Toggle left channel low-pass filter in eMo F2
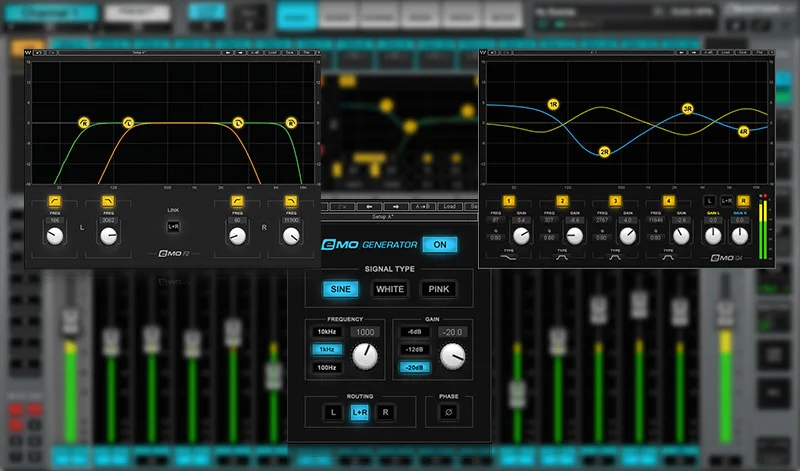Screen dimensions: 800x471 click(x=108, y=201)
